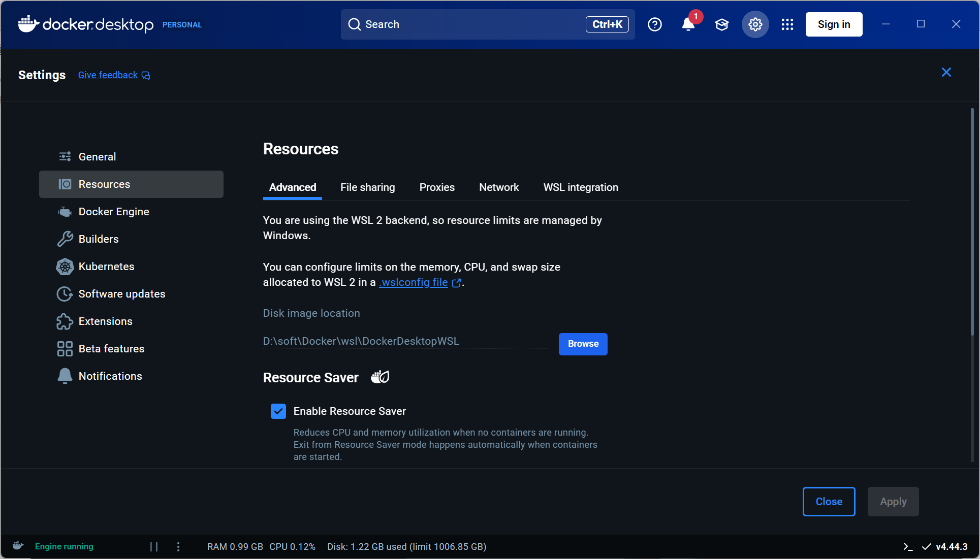980x559 pixels.
Task: Click the Apply button
Action: [x=893, y=502]
